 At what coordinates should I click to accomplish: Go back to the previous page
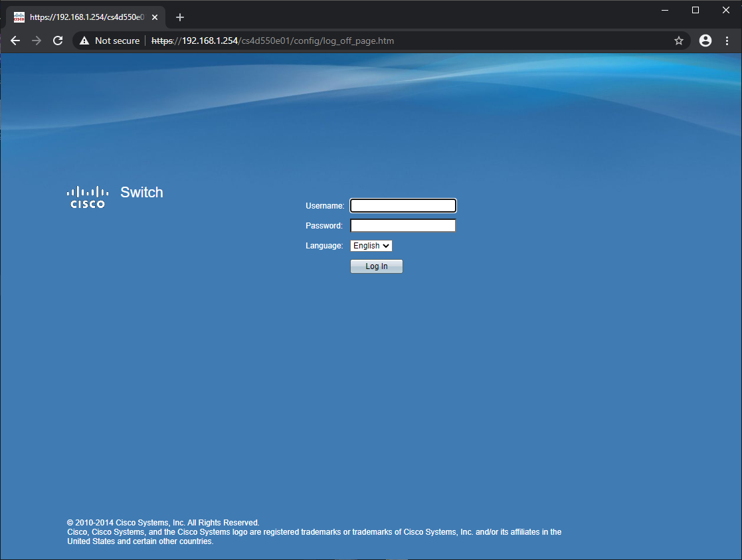15,41
